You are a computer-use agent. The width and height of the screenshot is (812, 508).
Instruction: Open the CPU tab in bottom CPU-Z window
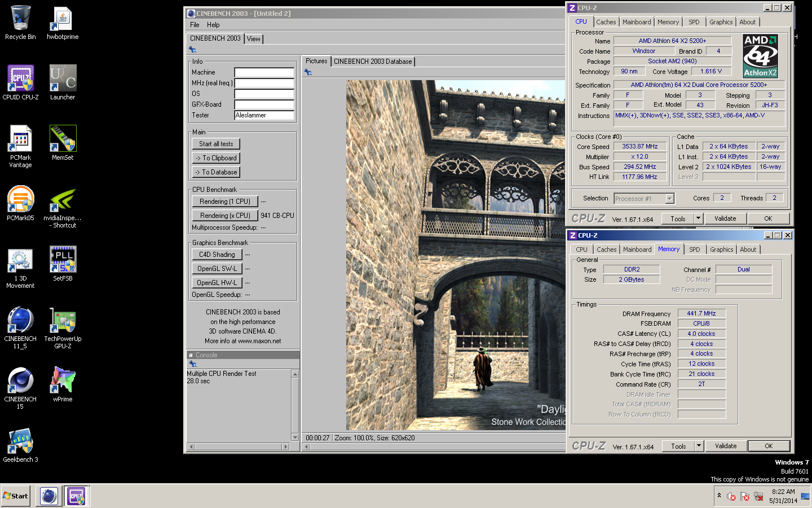(582, 249)
